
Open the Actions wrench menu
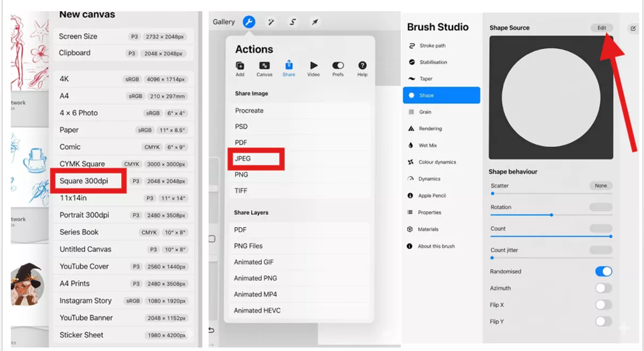click(250, 22)
